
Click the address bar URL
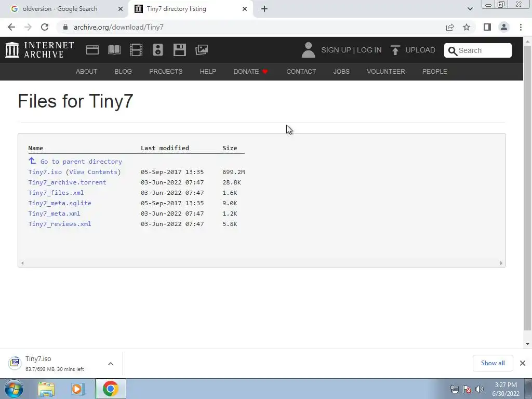pyautogui.click(x=118, y=27)
